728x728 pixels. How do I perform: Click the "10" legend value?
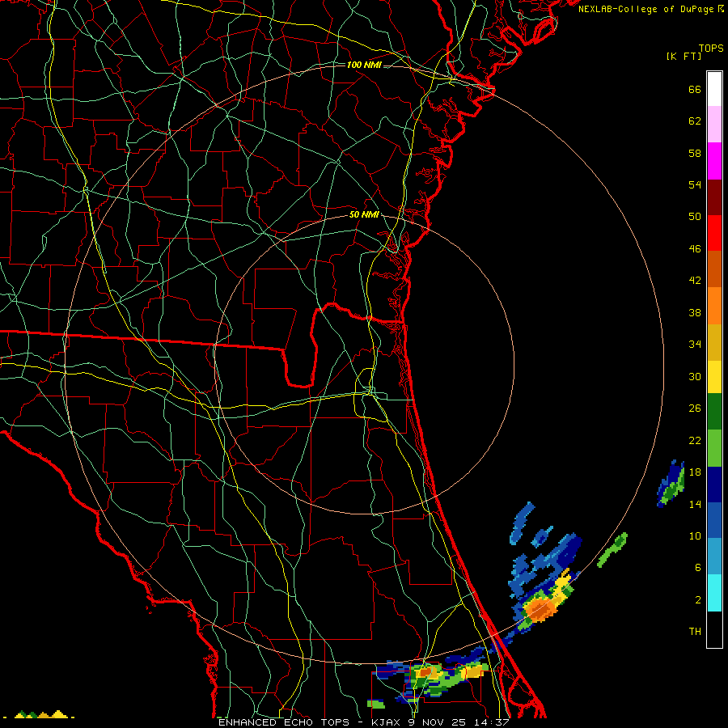pyautogui.click(x=695, y=535)
